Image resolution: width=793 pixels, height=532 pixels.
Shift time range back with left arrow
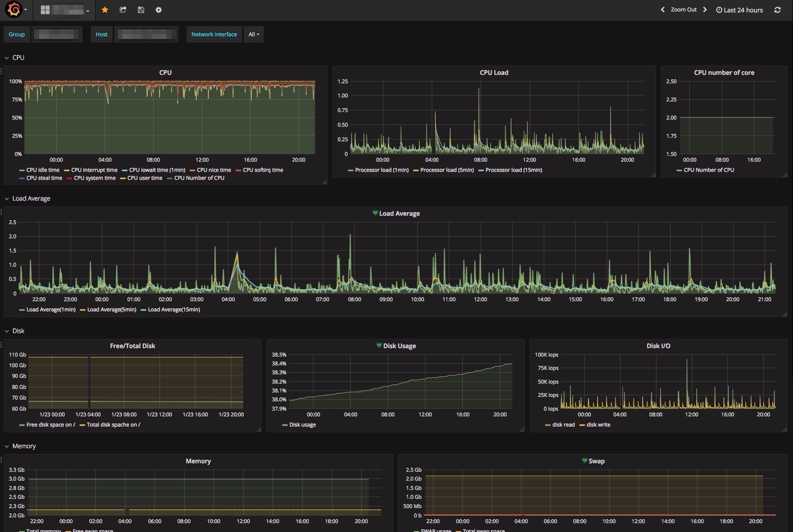coord(663,10)
